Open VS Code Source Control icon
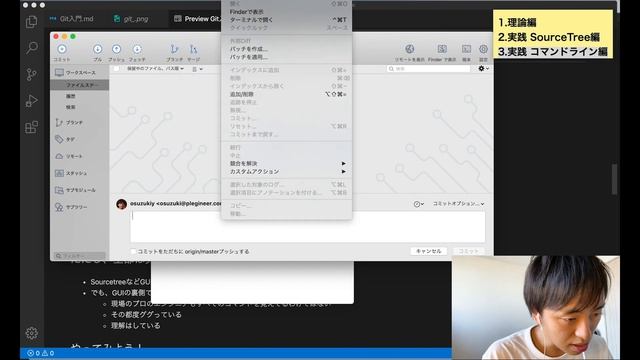This screenshot has width=640, height=360. click(31, 74)
